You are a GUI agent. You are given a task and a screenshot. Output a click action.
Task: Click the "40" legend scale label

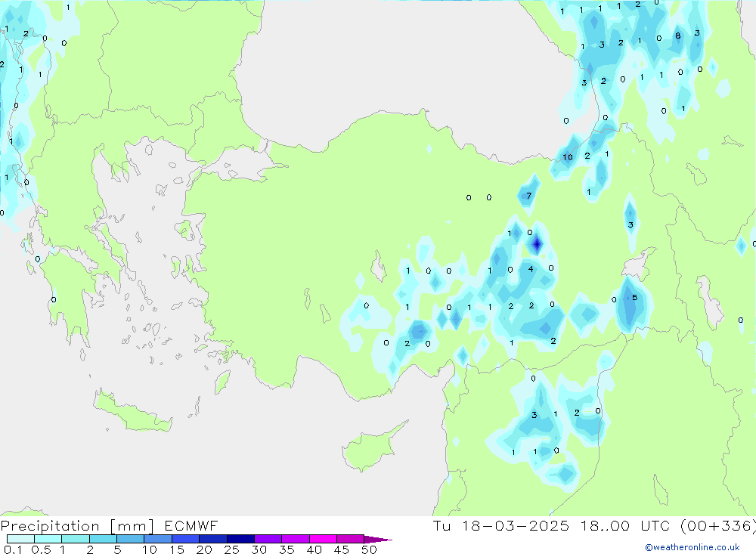click(x=314, y=549)
